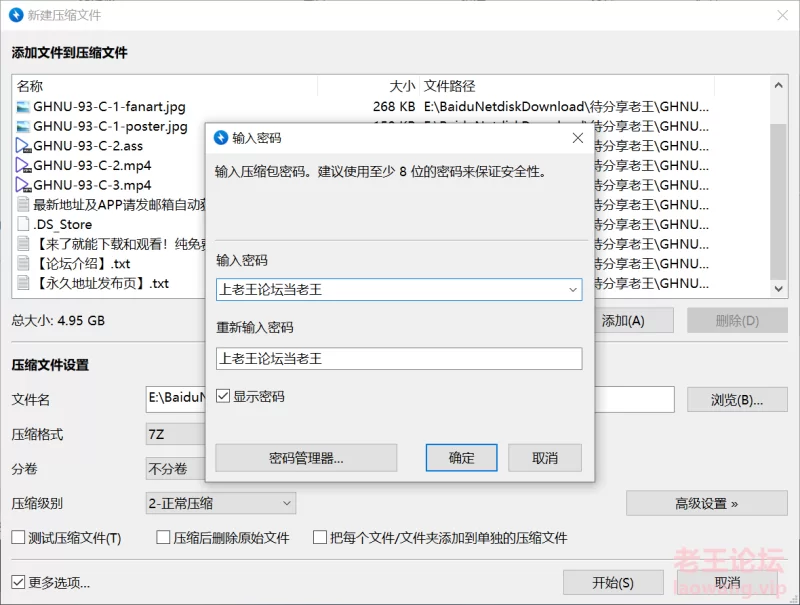
Task: Click the GHNU-93-C-3.mp4 video file icon
Action: [x=23, y=185]
